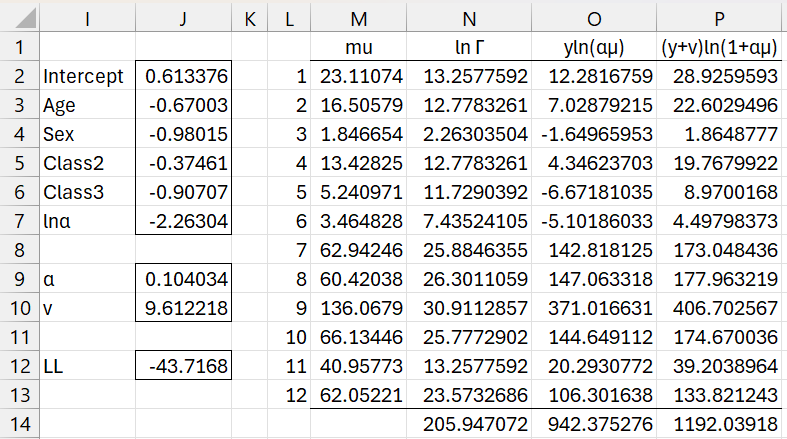Click the Intercept label cell

click(x=85, y=76)
